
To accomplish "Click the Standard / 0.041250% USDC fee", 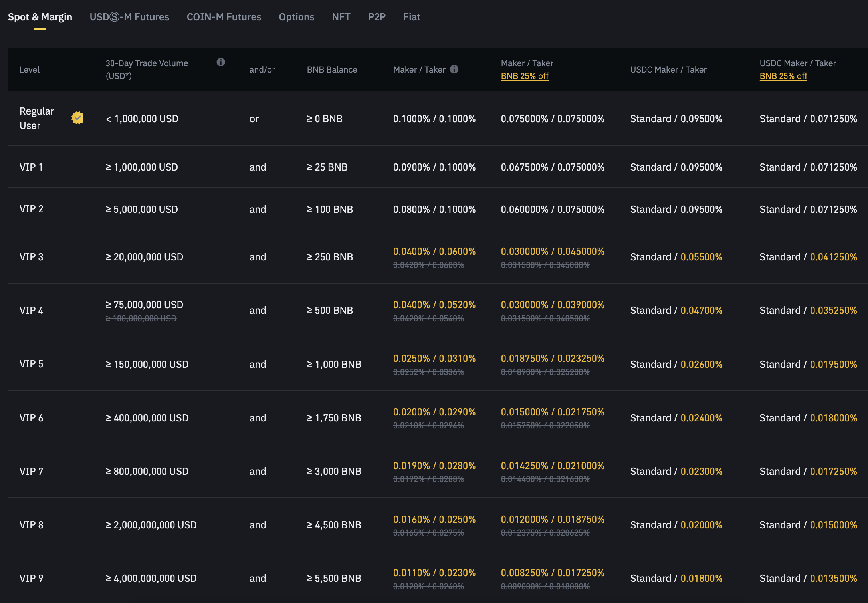I will click(808, 257).
